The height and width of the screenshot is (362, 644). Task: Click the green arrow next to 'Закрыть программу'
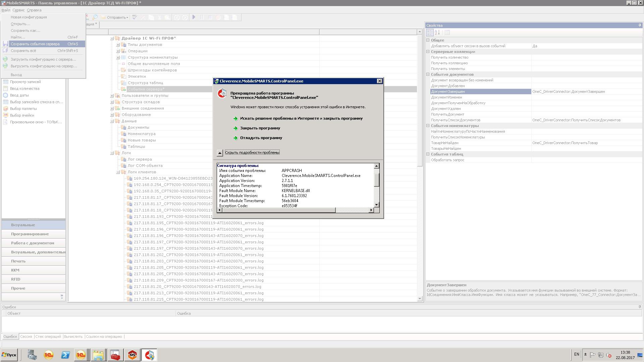click(235, 128)
